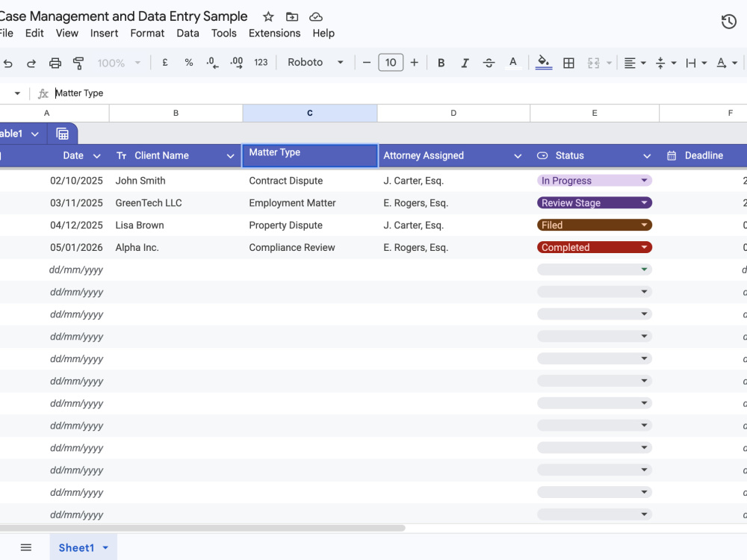The width and height of the screenshot is (747, 560).
Task: Open the View menu
Action: click(66, 34)
